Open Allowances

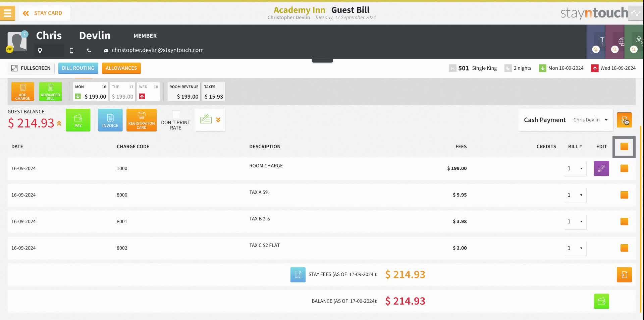[121, 68]
